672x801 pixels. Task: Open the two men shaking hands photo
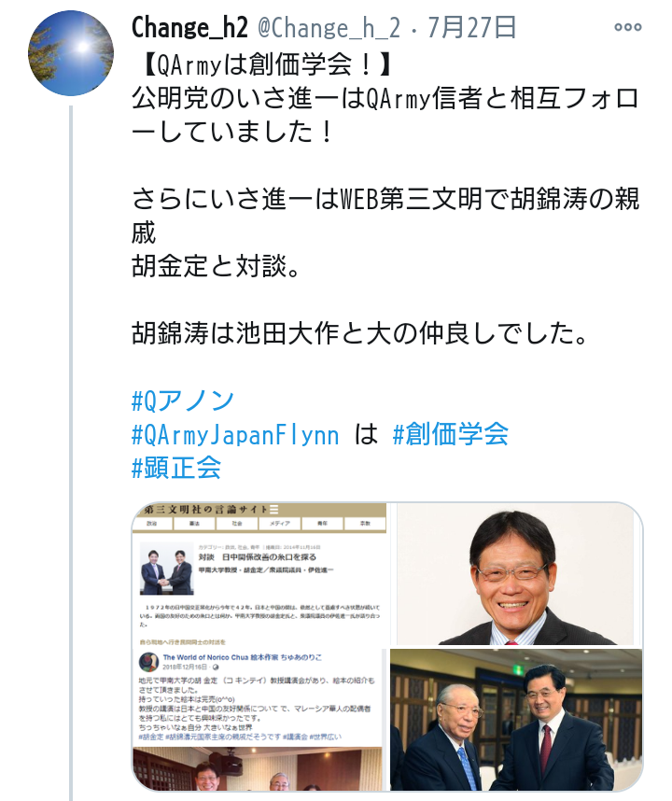pyautogui.click(x=516, y=720)
